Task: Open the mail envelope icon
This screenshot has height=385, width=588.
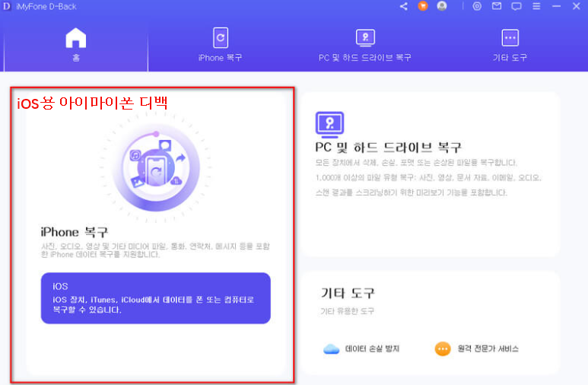Action: (x=497, y=6)
